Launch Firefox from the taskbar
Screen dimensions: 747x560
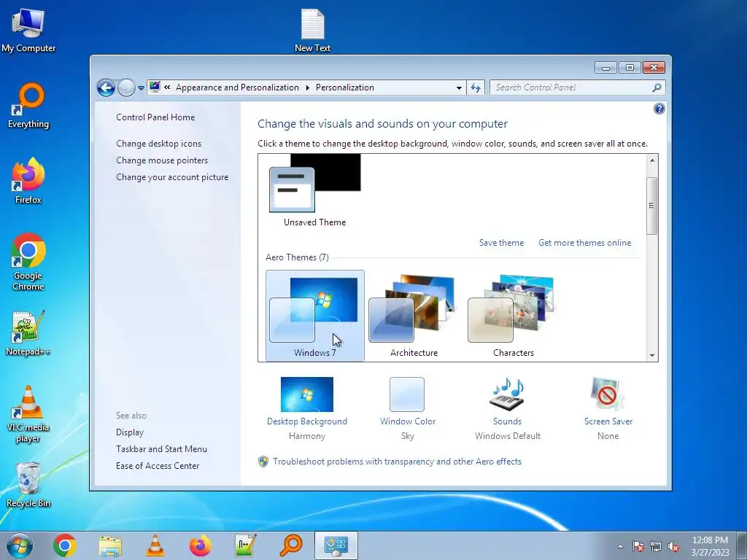201,545
